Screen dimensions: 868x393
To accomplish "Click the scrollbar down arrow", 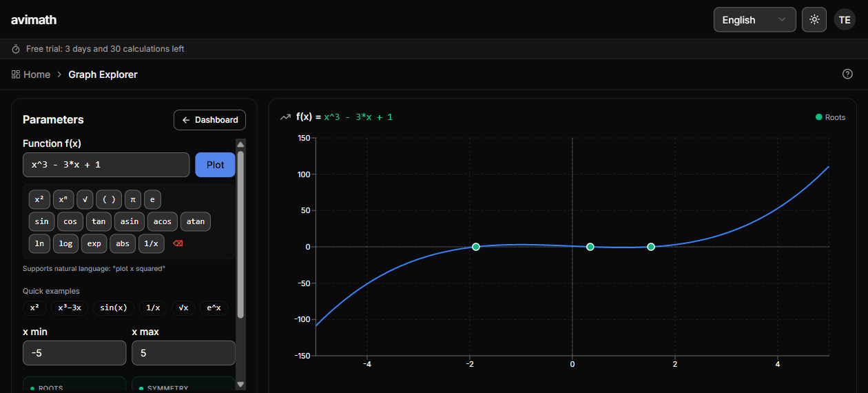I will 240,385.
